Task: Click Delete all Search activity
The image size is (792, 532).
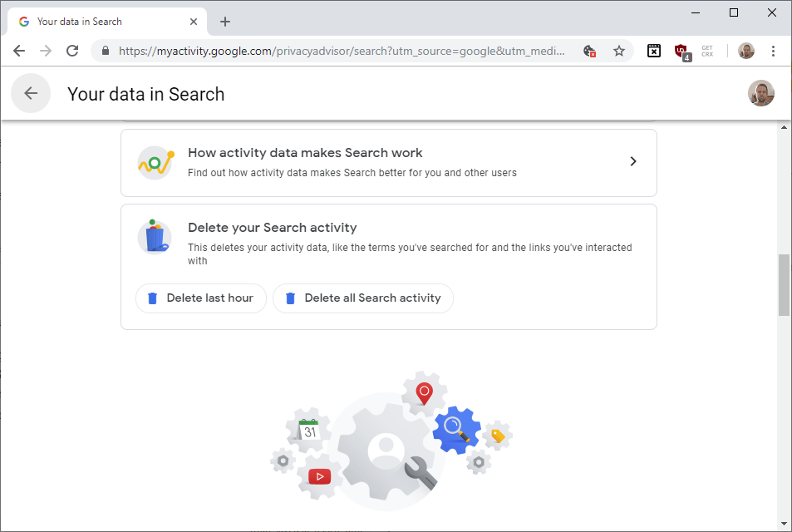Action: 362,298
